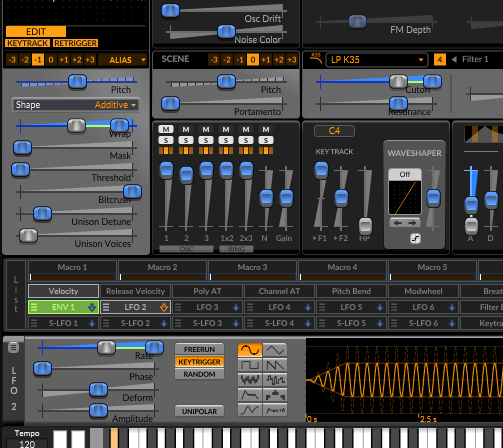Click the Bitcrush slider handle
503x448 pixels.
pyautogui.click(x=132, y=191)
